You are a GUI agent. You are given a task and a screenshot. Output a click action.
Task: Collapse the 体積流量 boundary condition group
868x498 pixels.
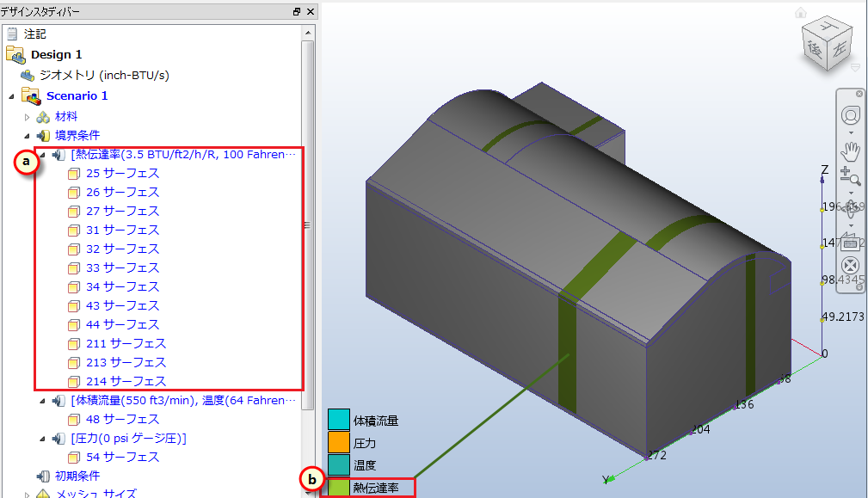point(42,401)
